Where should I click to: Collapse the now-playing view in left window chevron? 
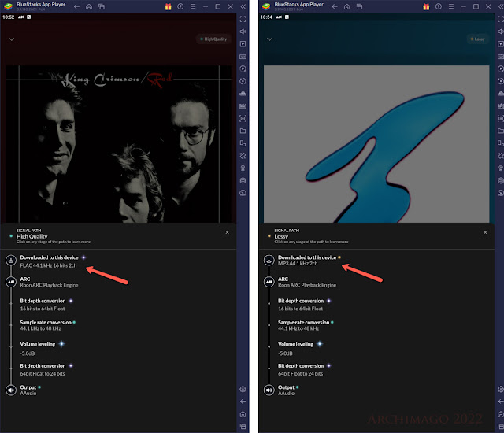[12, 39]
